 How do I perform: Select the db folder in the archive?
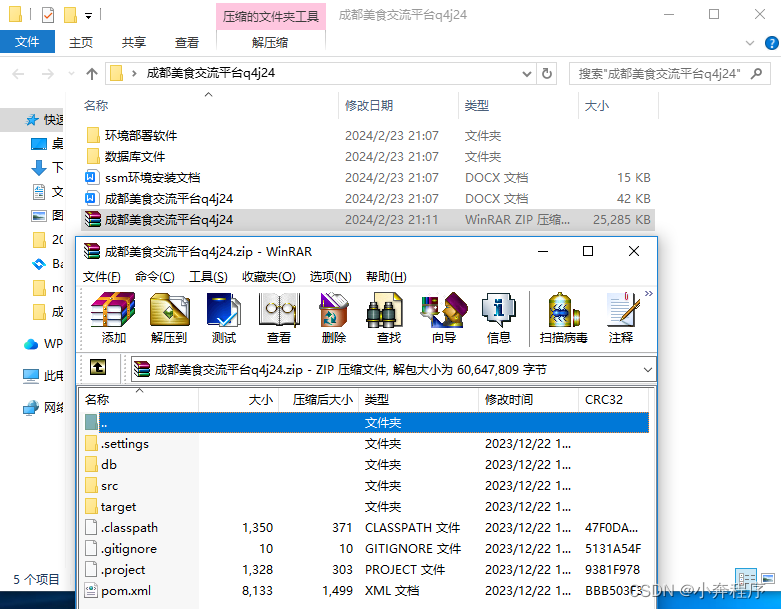pyautogui.click(x=366, y=465)
